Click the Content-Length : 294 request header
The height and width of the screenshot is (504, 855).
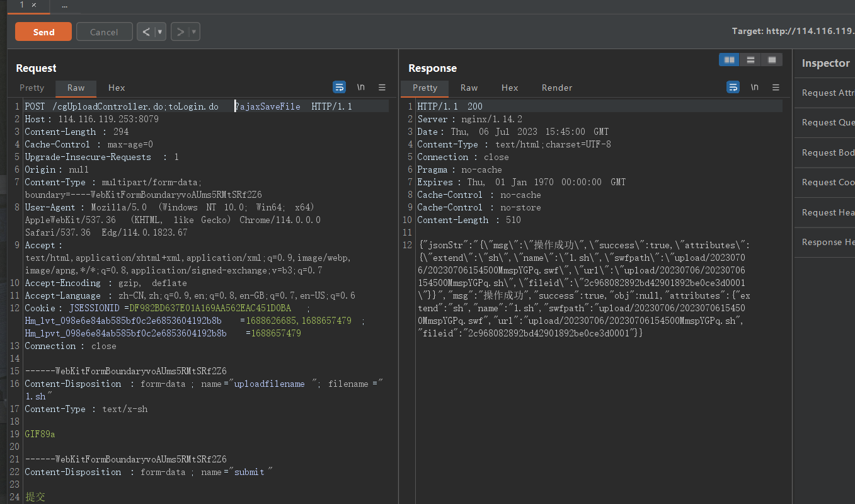point(76,132)
